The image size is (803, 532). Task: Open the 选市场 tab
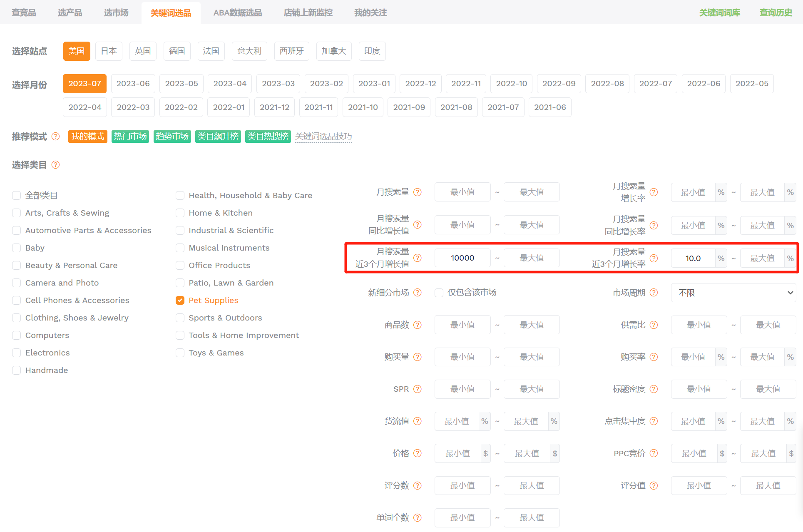[116, 13]
